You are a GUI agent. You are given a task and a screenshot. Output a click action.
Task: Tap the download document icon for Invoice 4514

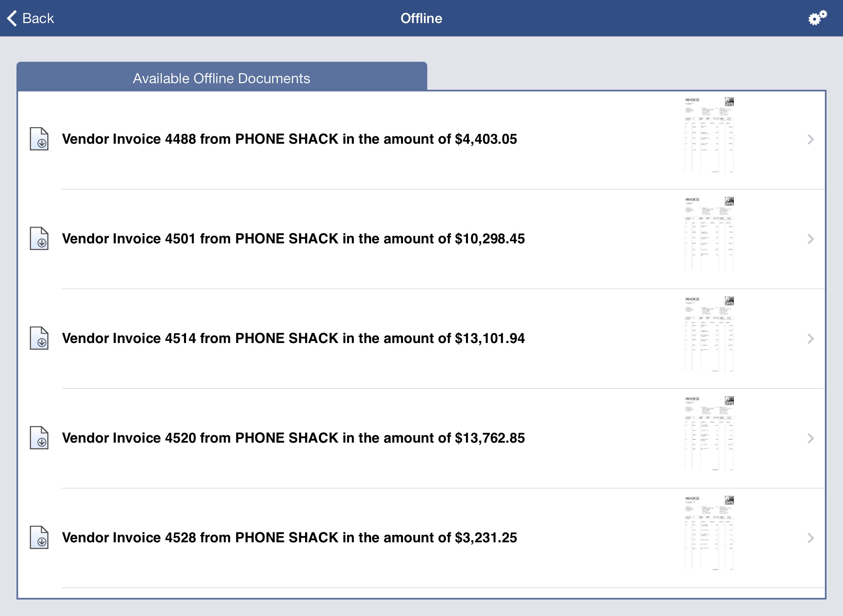[x=39, y=338]
